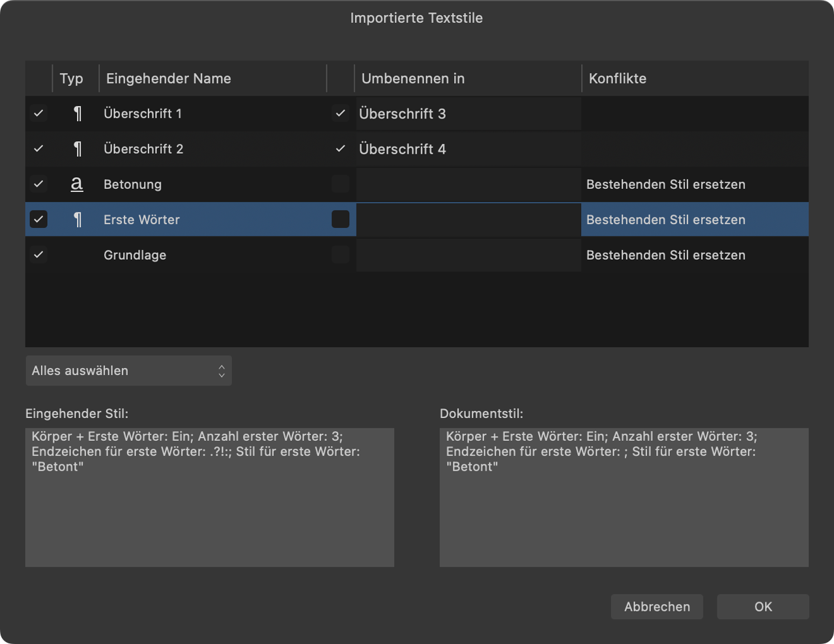Click Abbrechen to cancel import

657,606
